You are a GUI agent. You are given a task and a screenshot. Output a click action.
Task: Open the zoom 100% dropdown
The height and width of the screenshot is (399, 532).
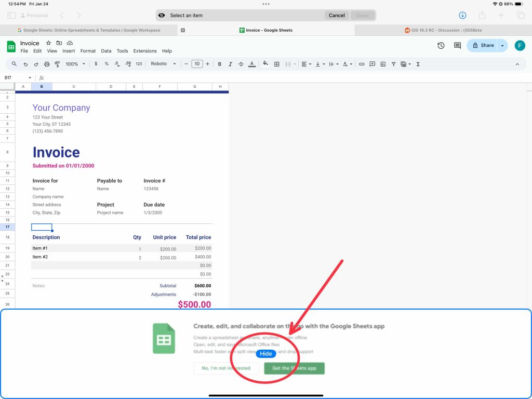tap(75, 64)
